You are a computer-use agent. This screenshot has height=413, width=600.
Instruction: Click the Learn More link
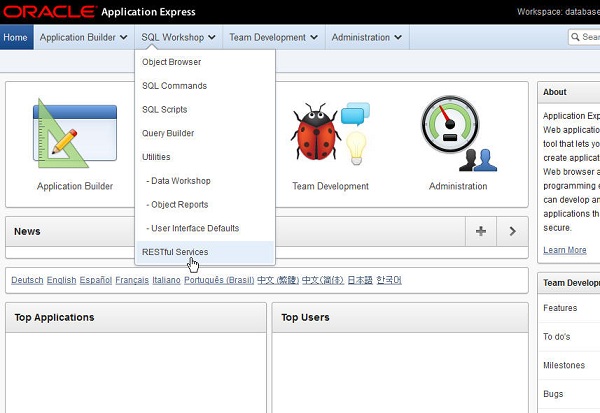click(564, 250)
